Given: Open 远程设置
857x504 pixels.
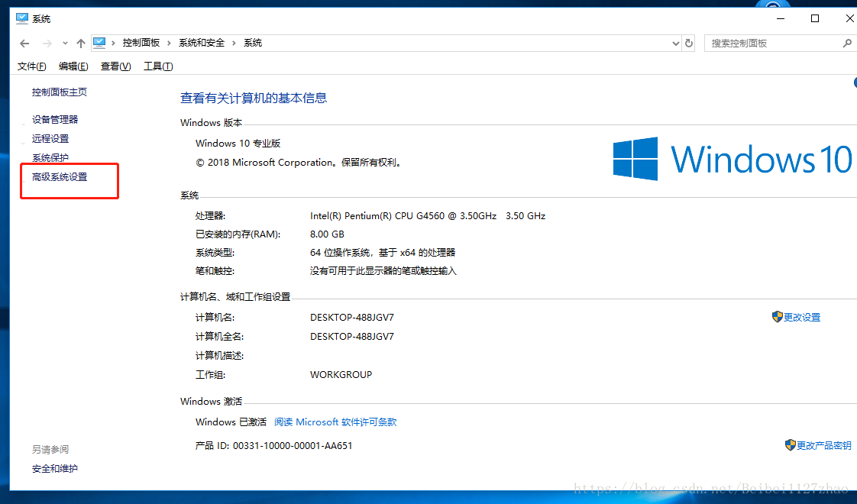Looking at the screenshot, I should tap(50, 139).
